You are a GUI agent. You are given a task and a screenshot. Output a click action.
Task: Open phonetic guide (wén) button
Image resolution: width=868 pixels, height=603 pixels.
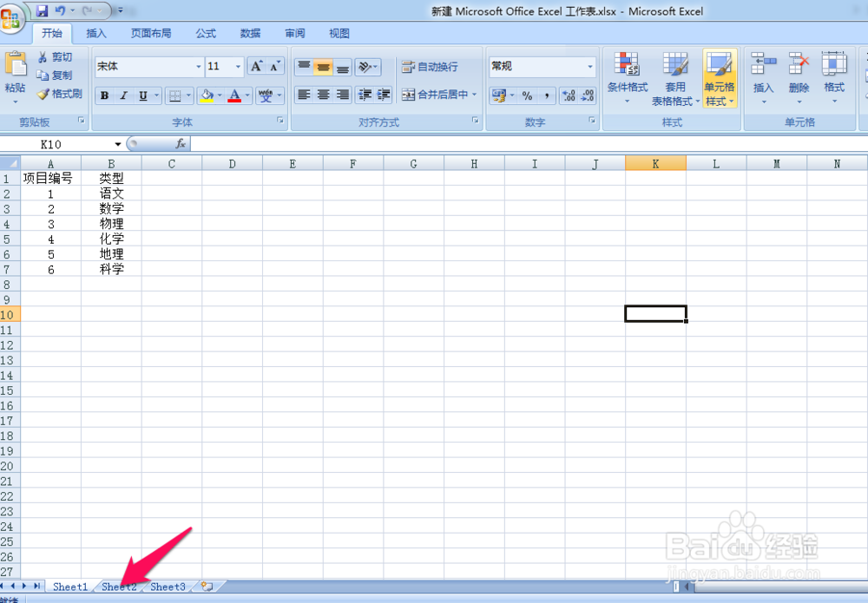pos(266,95)
